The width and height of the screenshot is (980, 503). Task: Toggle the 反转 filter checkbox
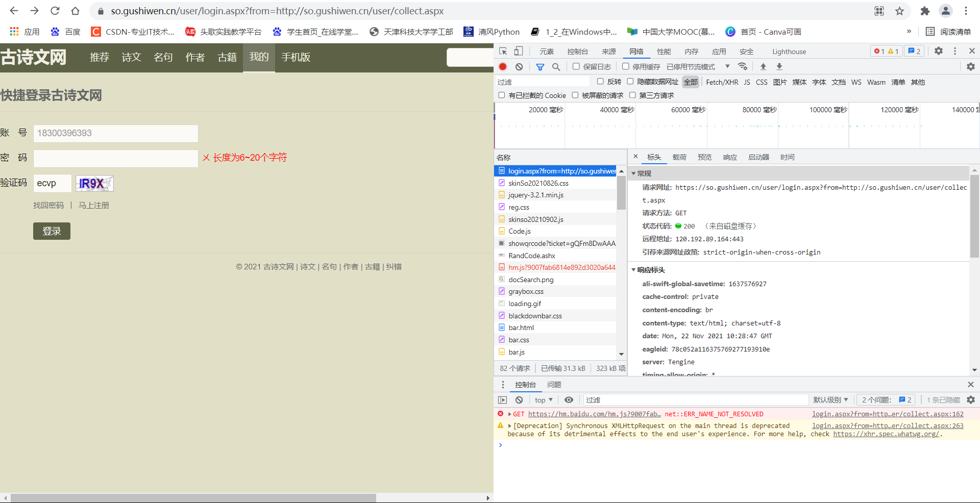pyautogui.click(x=600, y=82)
